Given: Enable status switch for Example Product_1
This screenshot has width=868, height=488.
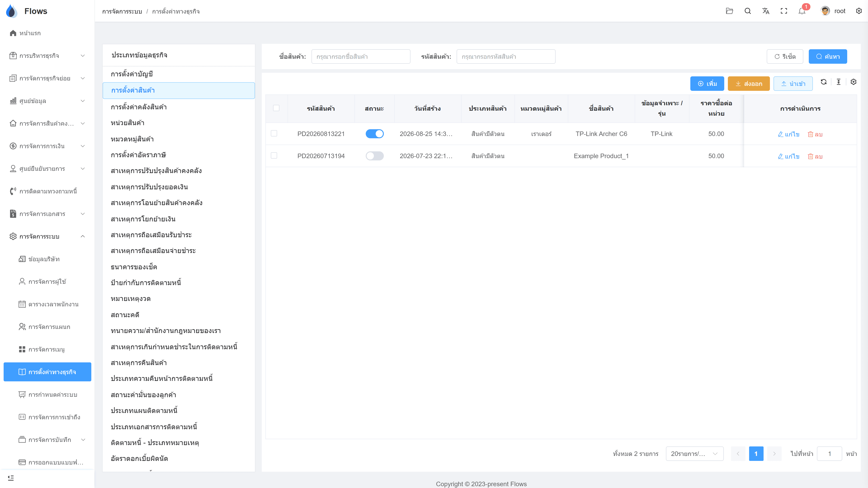Looking at the screenshot, I should click(x=374, y=156).
